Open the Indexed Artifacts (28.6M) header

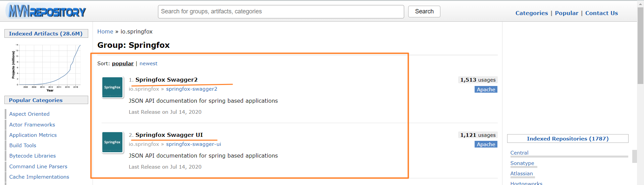pos(46,33)
